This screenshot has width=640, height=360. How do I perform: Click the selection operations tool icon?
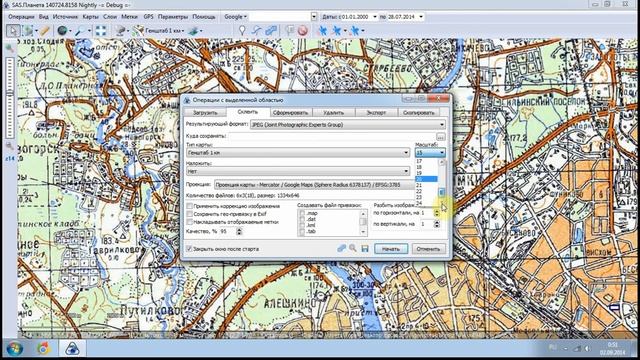coord(28,31)
